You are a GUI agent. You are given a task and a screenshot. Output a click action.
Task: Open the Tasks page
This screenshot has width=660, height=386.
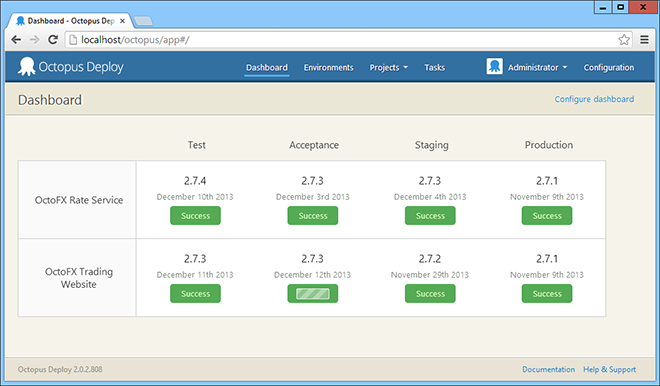pos(434,67)
